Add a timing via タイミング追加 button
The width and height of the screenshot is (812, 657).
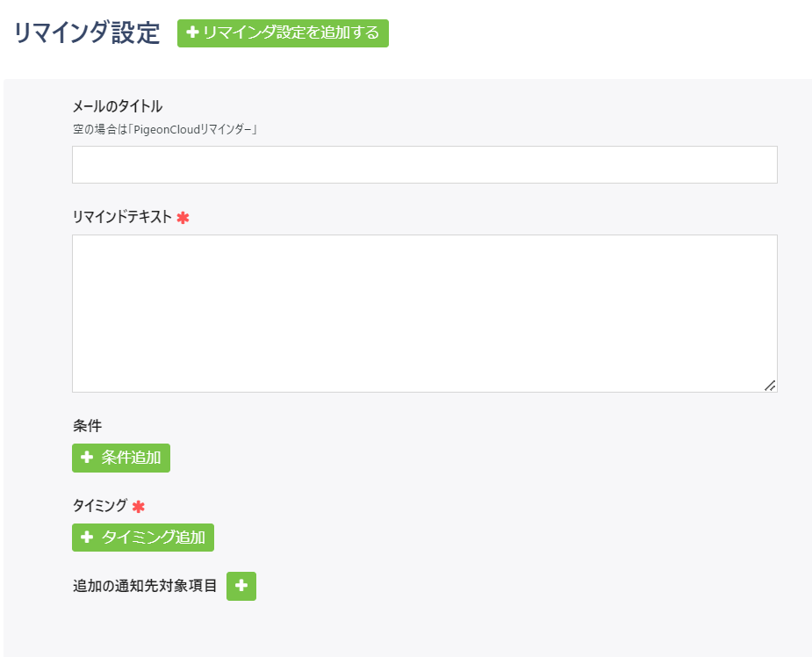click(x=143, y=538)
